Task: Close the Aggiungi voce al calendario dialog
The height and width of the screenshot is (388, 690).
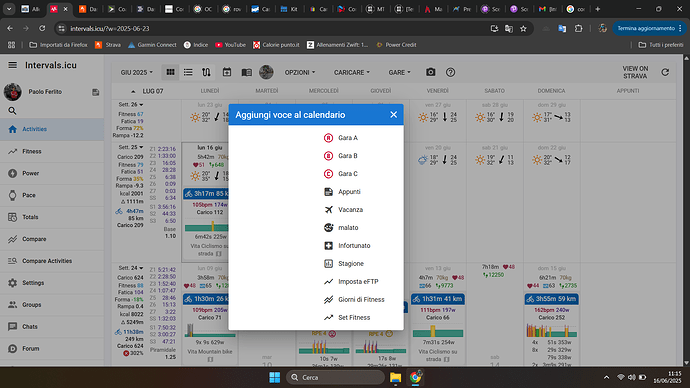Action: 393,115
